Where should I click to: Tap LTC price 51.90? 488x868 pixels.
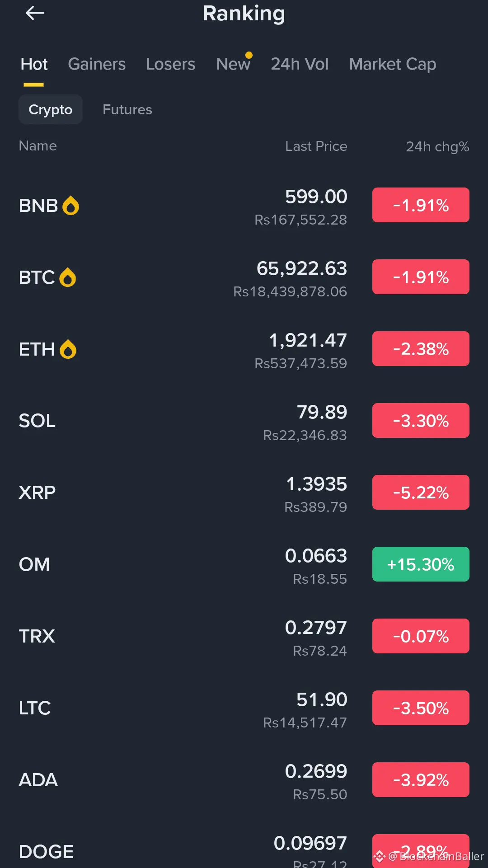(321, 699)
